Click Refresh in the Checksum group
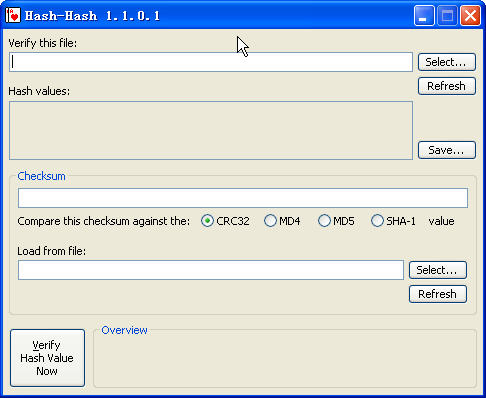Screen dimensions: 486x398 pos(438,294)
